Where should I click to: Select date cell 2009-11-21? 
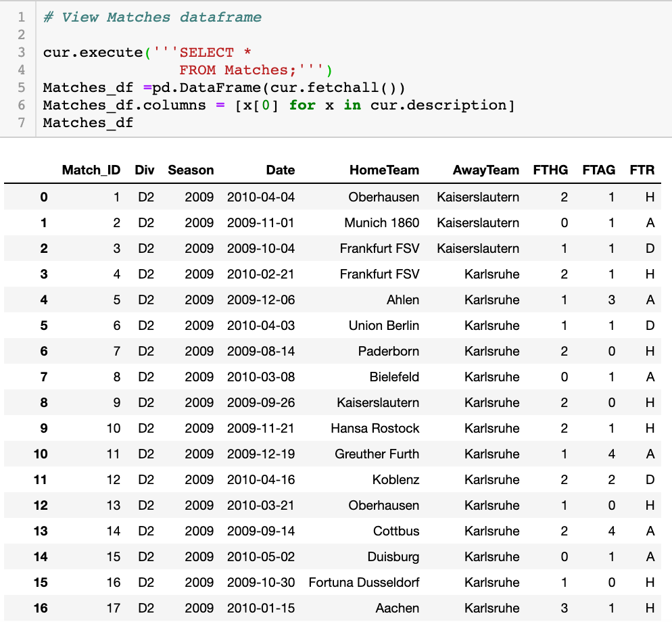[x=261, y=429]
